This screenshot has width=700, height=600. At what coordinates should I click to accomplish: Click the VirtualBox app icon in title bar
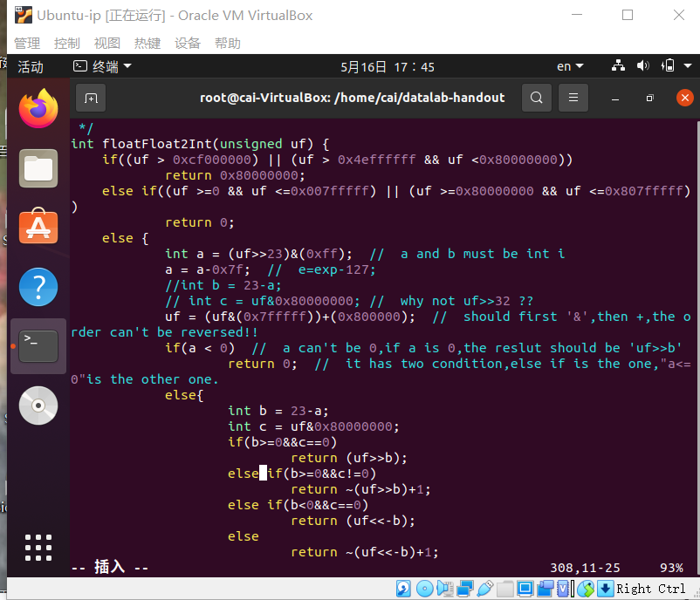[x=24, y=15]
